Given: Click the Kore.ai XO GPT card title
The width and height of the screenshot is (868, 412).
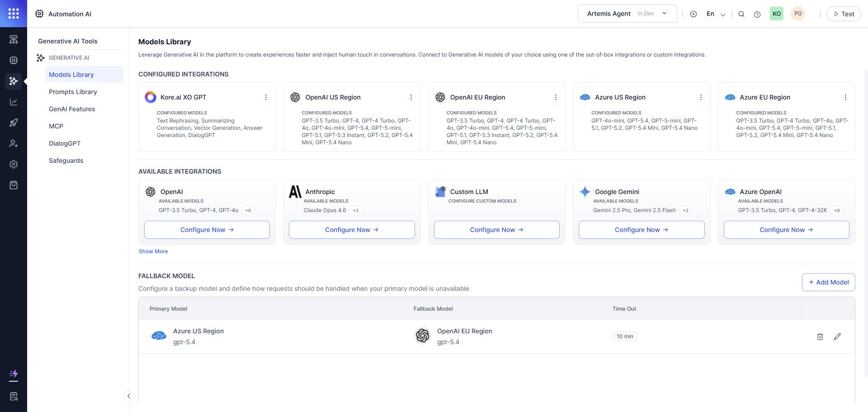Looking at the screenshot, I should click(x=183, y=97).
